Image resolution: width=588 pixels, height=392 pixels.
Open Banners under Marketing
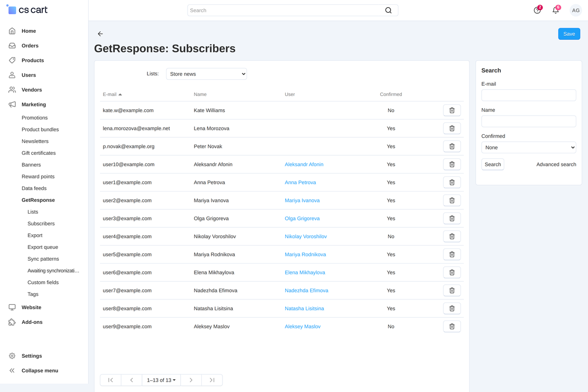click(x=31, y=165)
